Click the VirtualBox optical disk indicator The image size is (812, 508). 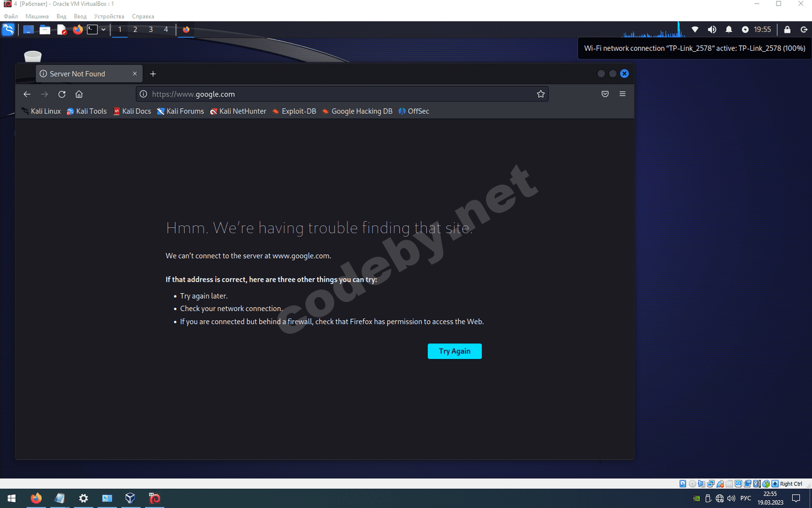pyautogui.click(x=692, y=484)
